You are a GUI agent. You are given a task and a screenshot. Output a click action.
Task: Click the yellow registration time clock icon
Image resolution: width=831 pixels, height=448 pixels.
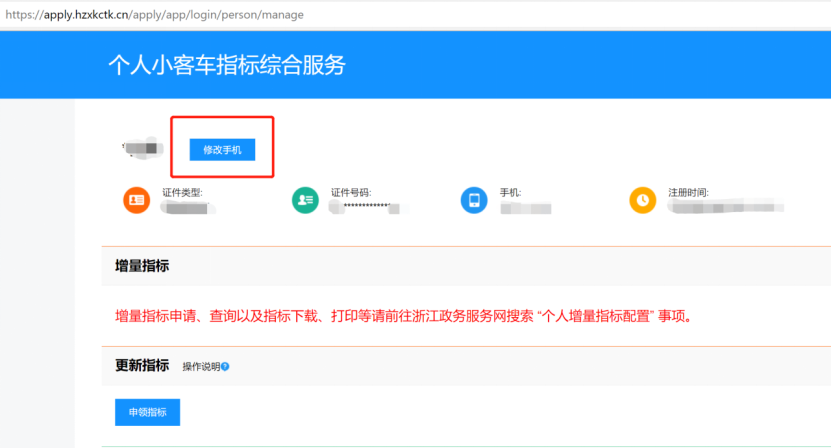coord(642,200)
